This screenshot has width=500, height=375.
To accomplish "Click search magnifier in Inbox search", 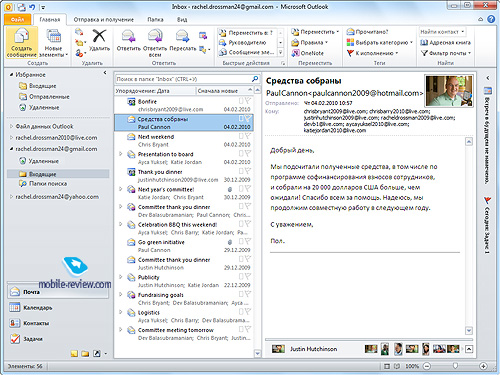I will click(x=255, y=79).
